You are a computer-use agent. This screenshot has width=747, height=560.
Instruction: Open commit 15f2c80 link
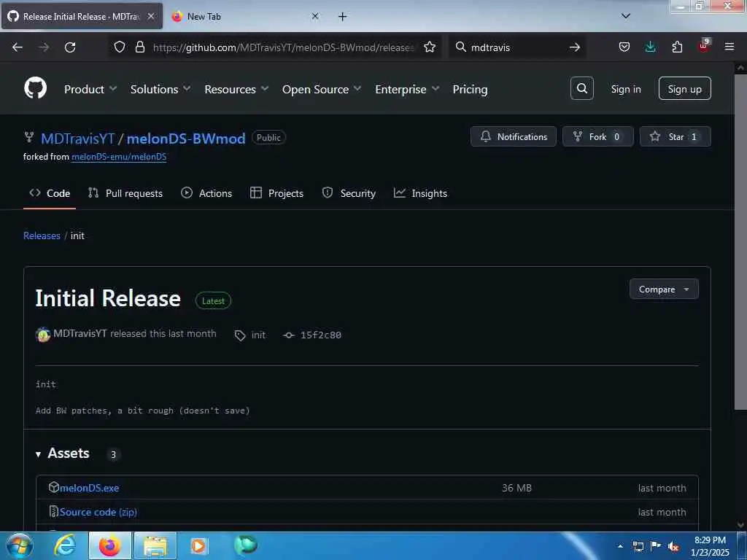[x=321, y=335]
